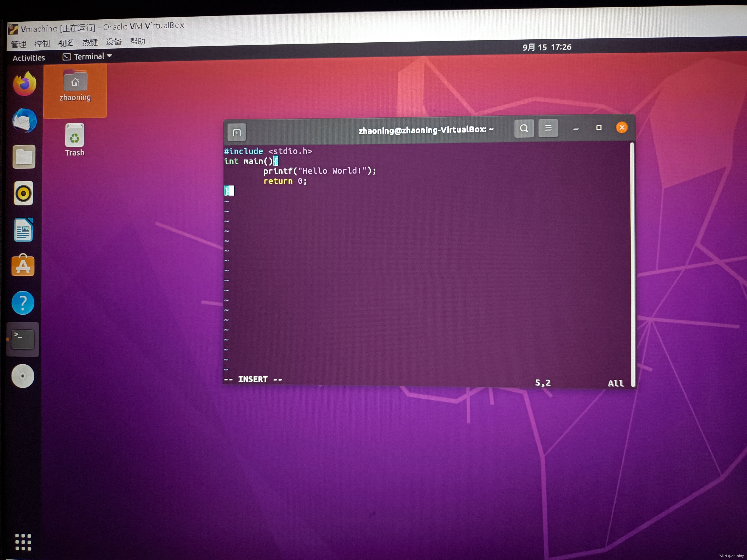Open App Center from dock
Viewport: 747px width, 560px height.
coord(23,266)
